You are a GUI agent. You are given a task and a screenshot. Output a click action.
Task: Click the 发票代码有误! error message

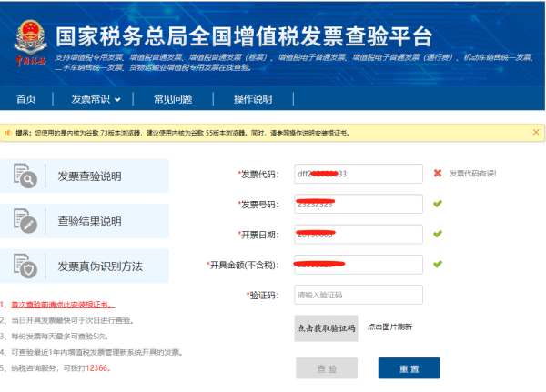(x=472, y=174)
